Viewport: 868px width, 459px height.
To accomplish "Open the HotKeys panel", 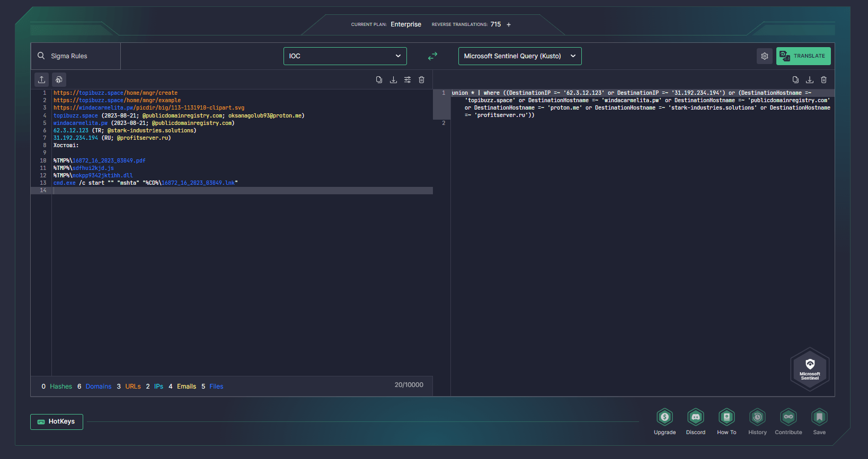I will pyautogui.click(x=57, y=422).
